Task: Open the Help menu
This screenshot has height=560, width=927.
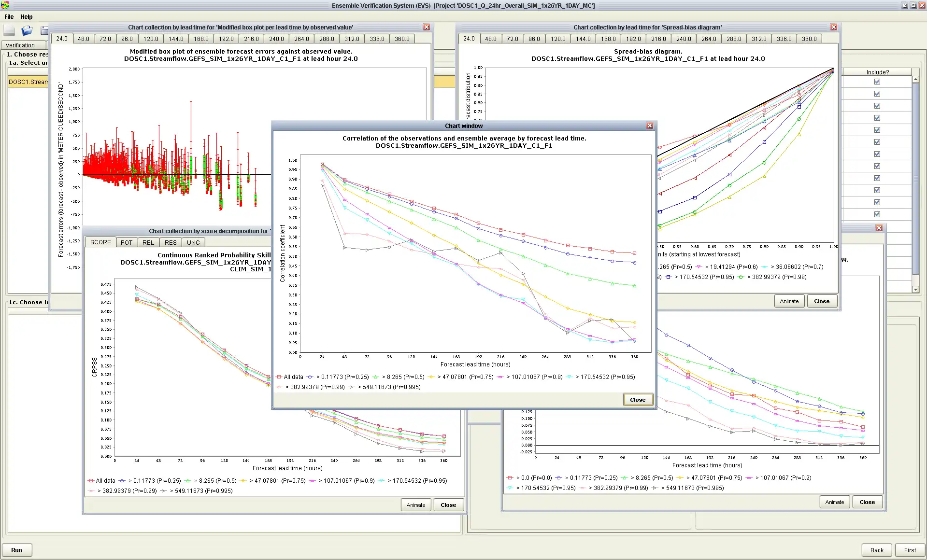Action: coord(27,17)
